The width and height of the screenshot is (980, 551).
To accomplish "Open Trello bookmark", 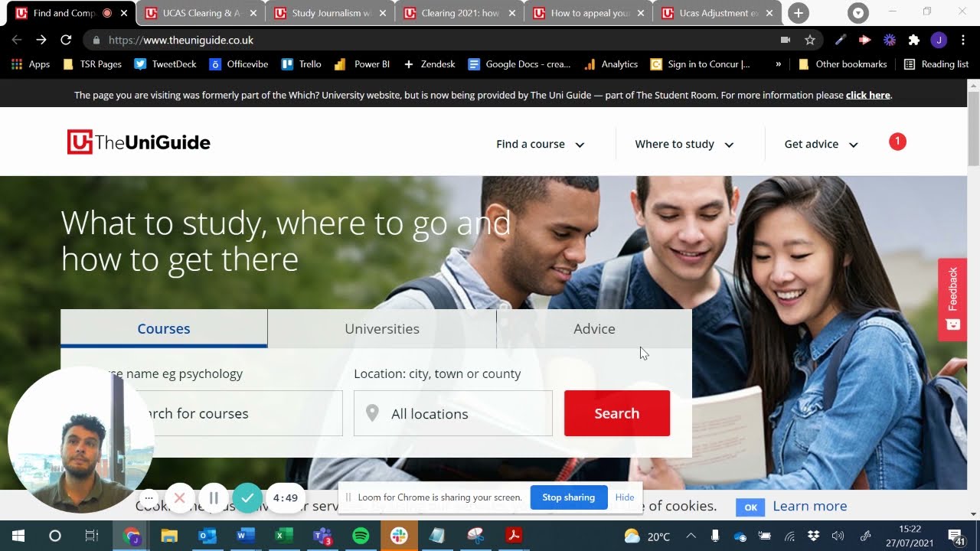I will coord(302,64).
